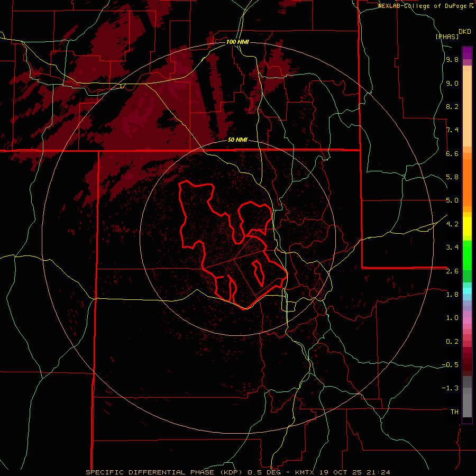Click the 19 OCT 25 date text
476x476 pixels.
point(340,472)
